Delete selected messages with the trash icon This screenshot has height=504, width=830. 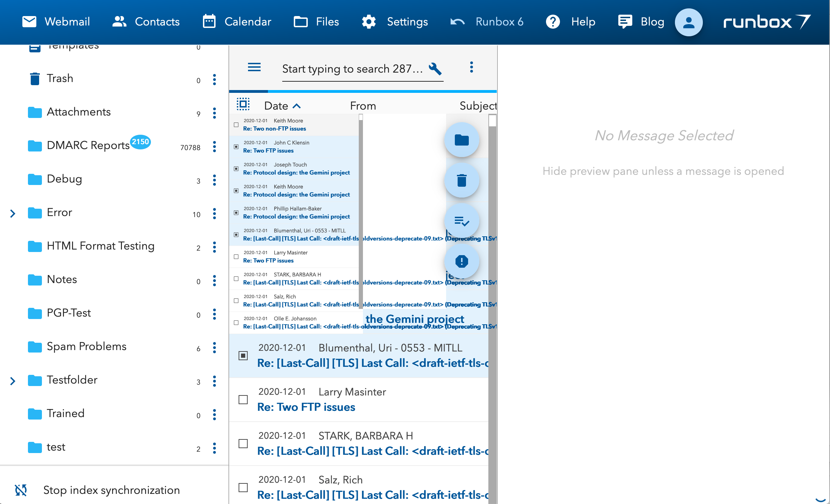[462, 180]
